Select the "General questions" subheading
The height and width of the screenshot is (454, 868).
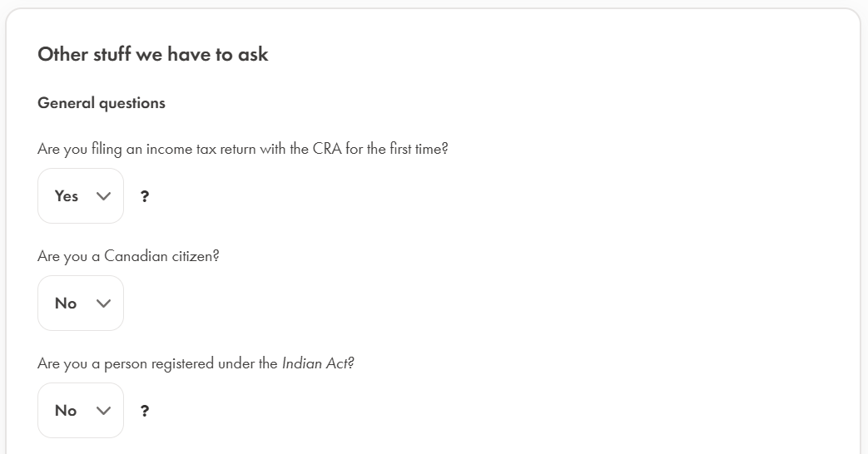point(102,103)
